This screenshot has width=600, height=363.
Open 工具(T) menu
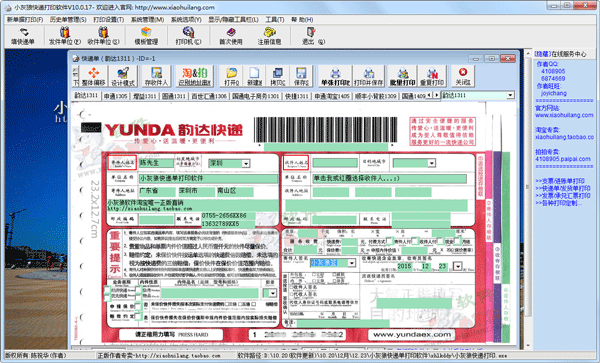(x=275, y=20)
